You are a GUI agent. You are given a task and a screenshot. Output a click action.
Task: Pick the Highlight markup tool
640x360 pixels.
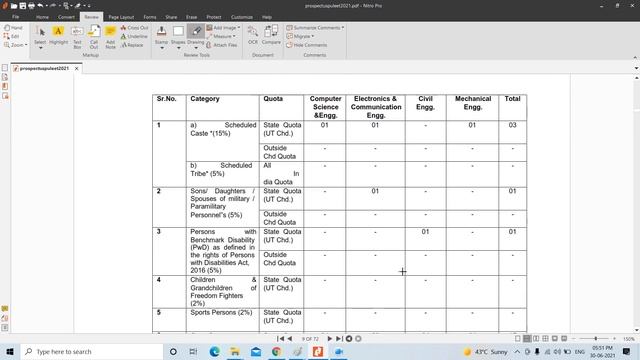point(58,35)
